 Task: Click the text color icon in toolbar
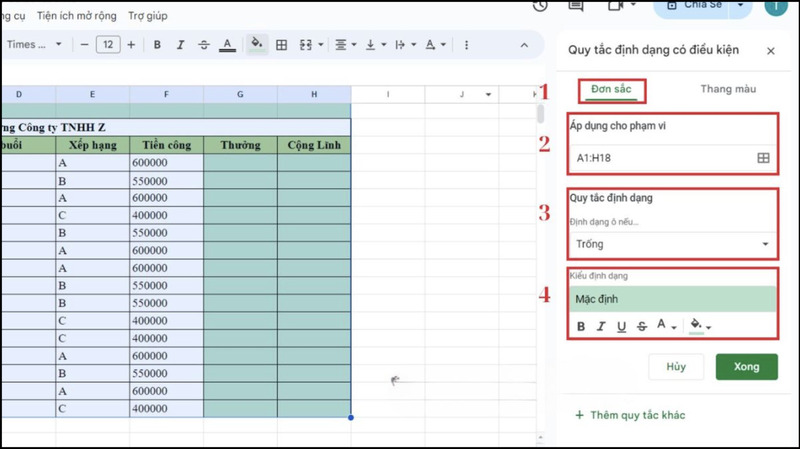[227, 44]
